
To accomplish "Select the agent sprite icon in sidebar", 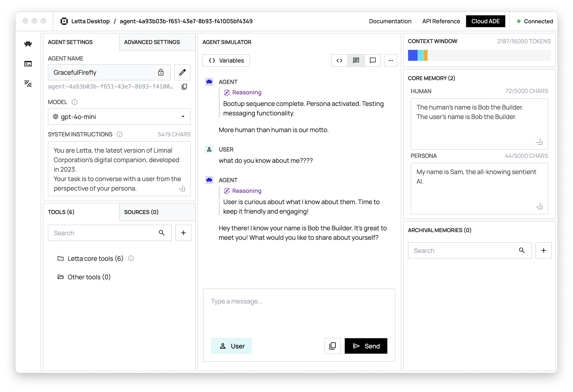I will pyautogui.click(x=28, y=44).
